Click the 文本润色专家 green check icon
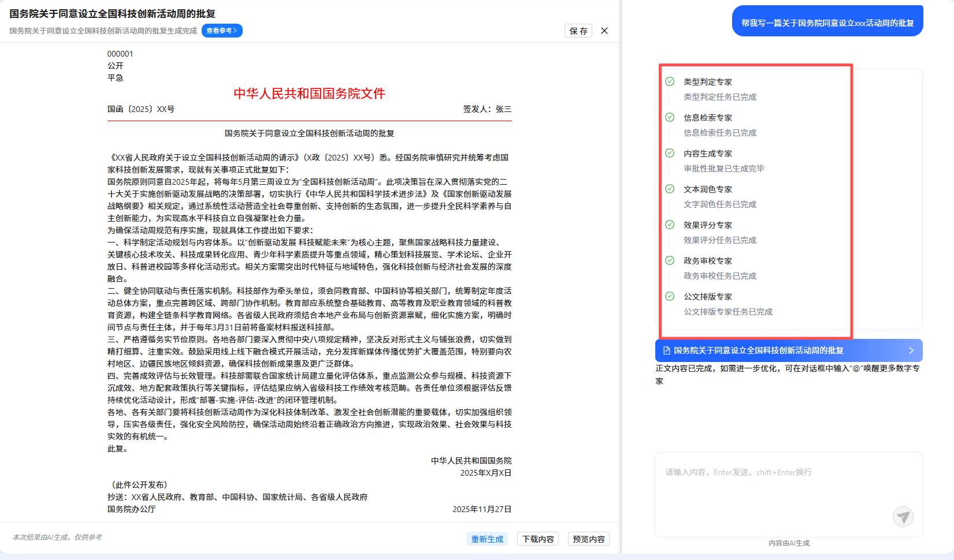This screenshot has width=954, height=560. 670,189
